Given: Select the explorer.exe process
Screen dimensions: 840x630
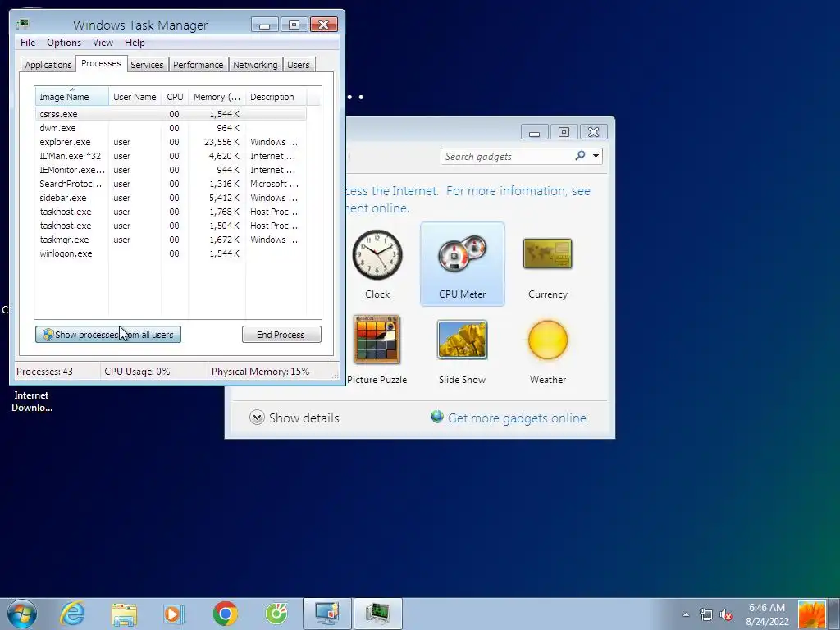Looking at the screenshot, I should pos(171,142).
